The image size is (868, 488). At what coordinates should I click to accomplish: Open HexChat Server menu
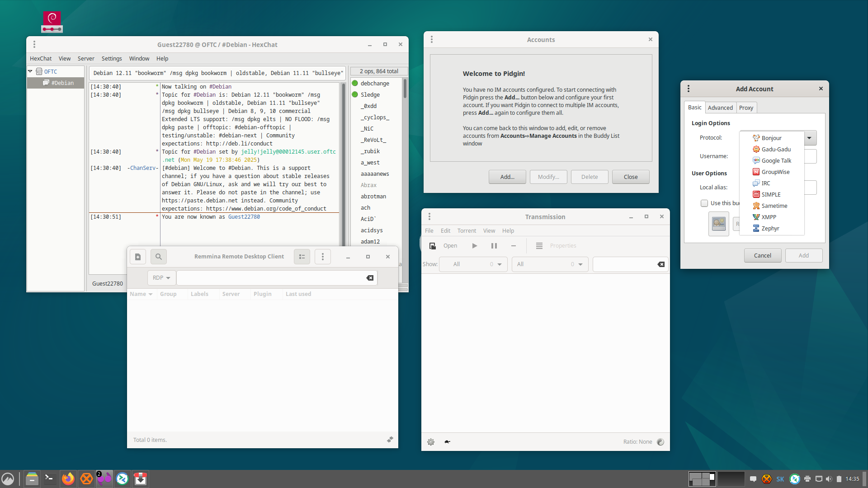tap(86, 59)
